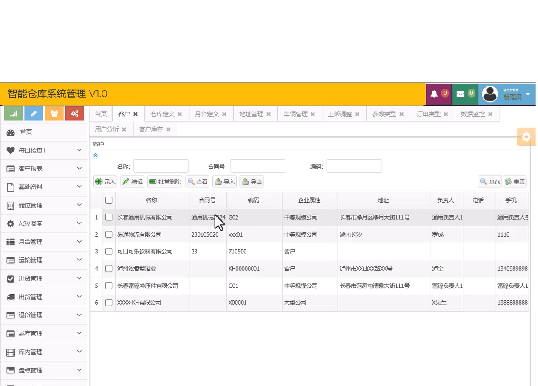Open the notification bell in the header
538x386 pixels.
pyautogui.click(x=434, y=94)
